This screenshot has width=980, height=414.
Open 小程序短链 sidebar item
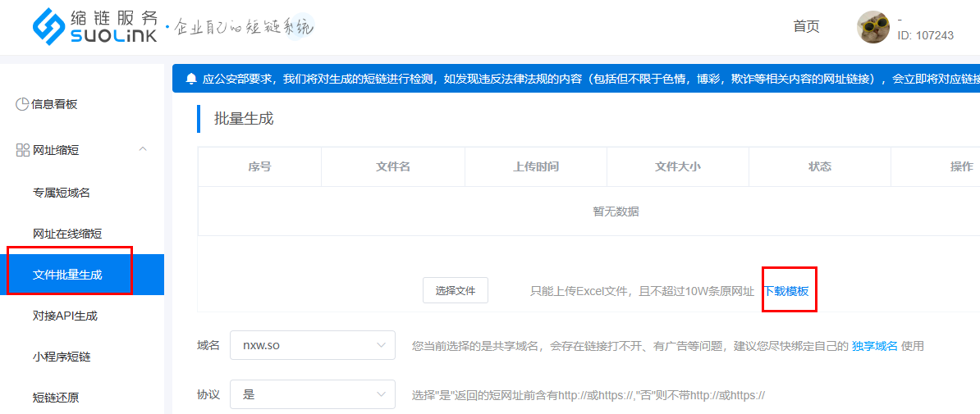pyautogui.click(x=62, y=357)
